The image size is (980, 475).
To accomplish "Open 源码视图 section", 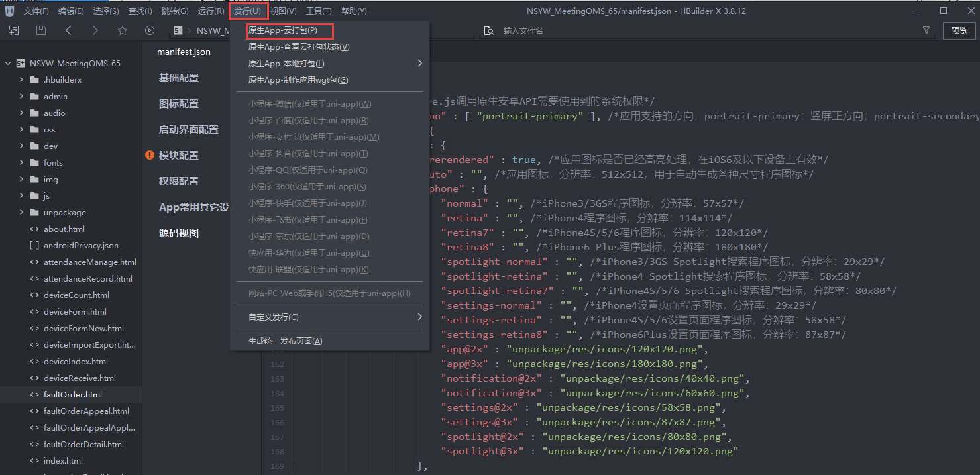I will (179, 233).
